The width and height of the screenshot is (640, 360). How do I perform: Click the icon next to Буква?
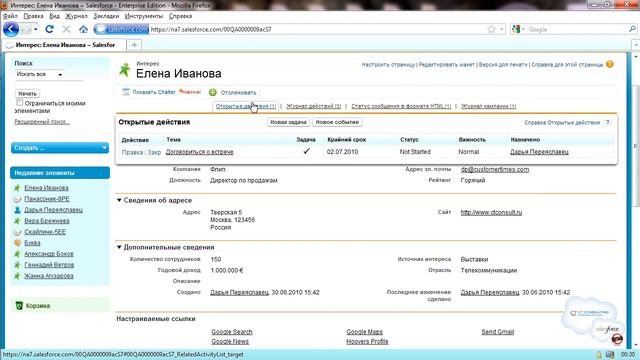pos(17,243)
